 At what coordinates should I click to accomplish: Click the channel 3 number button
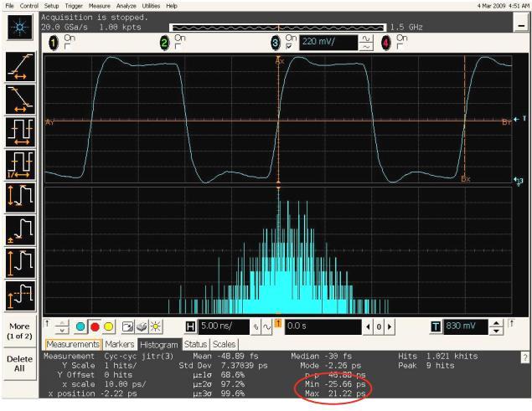pos(276,43)
